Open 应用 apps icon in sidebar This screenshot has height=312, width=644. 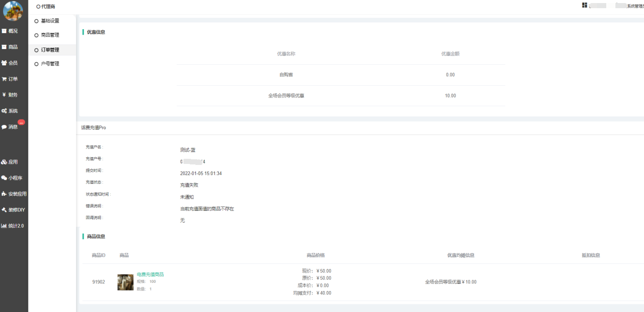[x=4, y=162]
